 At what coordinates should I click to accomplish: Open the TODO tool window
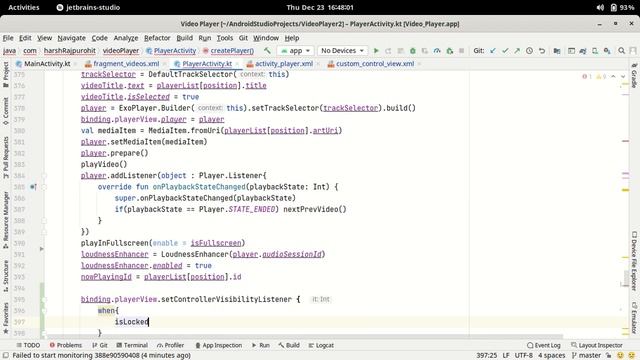point(28,345)
